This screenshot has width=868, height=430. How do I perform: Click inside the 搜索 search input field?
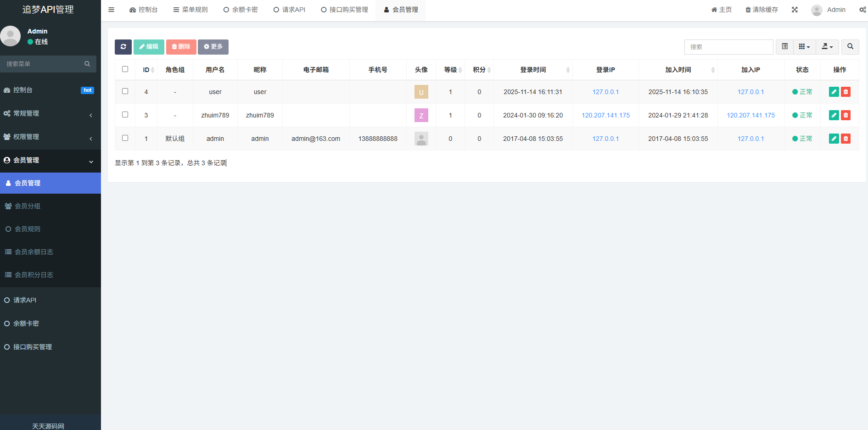pos(728,47)
